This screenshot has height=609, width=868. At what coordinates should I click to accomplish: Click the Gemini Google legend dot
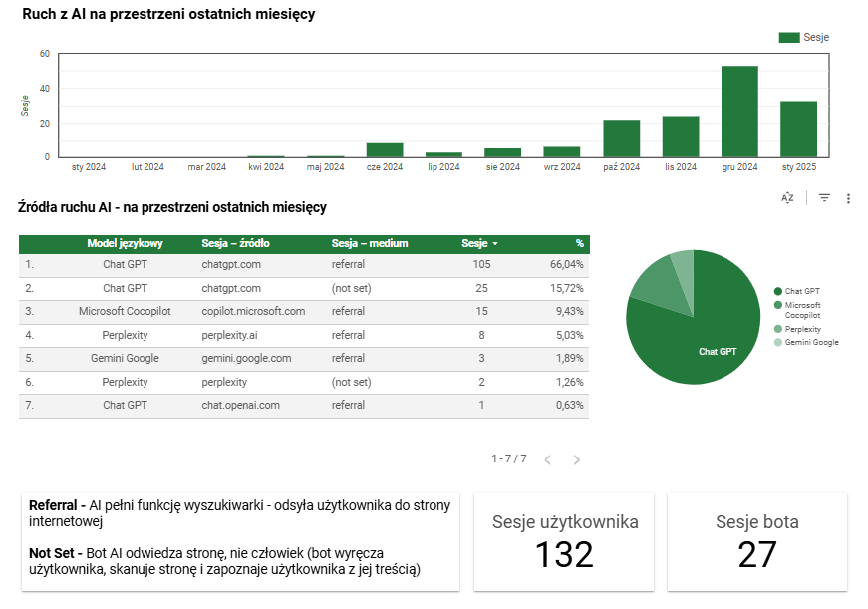point(778,342)
